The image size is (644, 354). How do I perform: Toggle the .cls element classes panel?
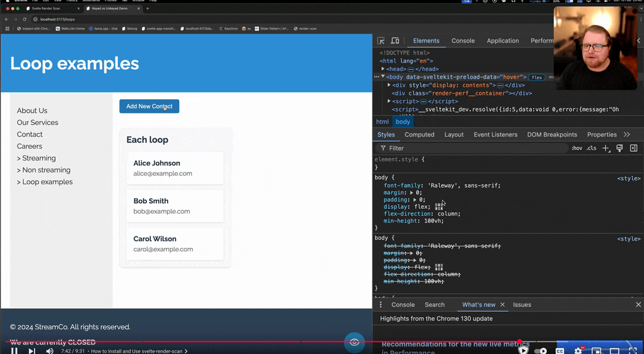click(591, 148)
